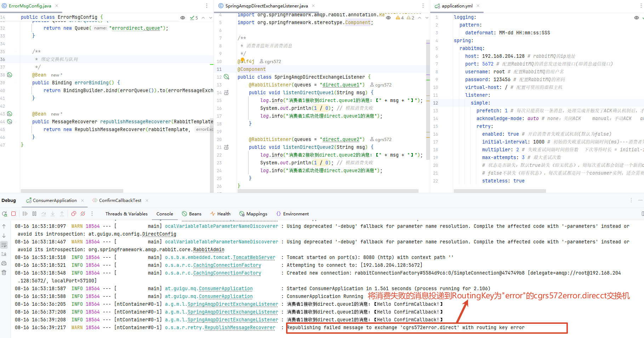Toggle reader mode eye in ErrorMsgConfig editor

point(183,18)
